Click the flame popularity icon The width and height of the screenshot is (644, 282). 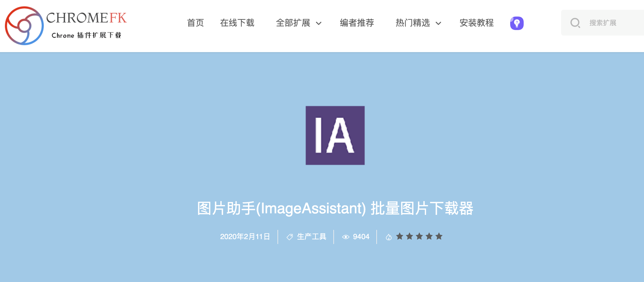(x=389, y=237)
